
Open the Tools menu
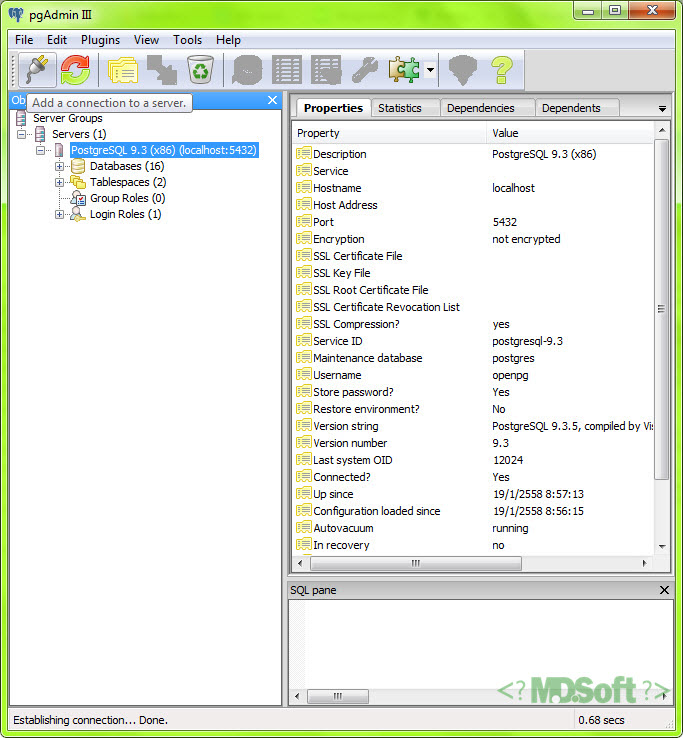[187, 40]
